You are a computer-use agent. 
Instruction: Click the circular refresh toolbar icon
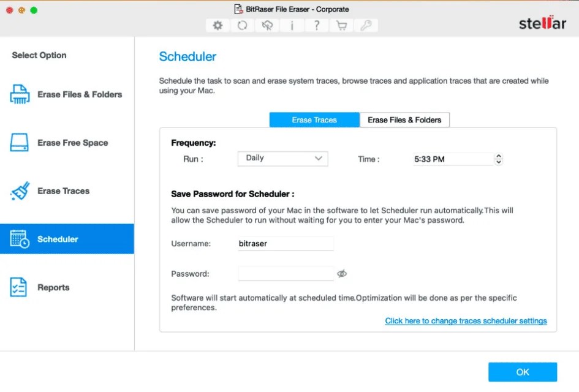(242, 26)
